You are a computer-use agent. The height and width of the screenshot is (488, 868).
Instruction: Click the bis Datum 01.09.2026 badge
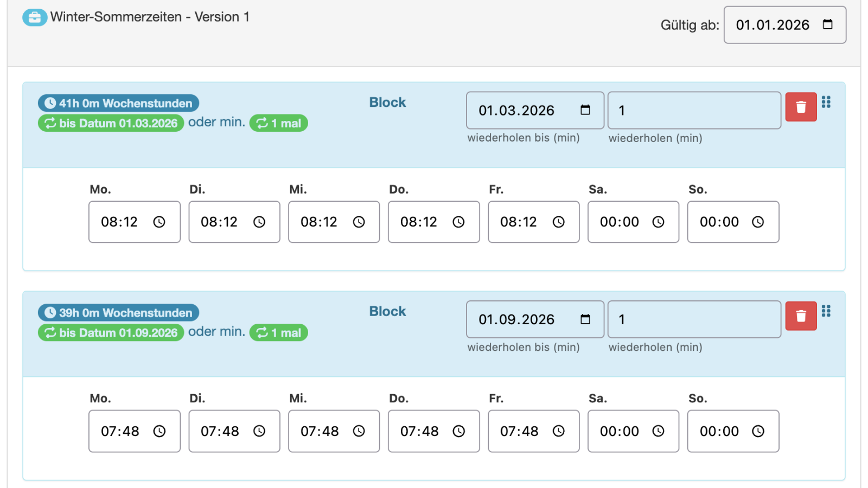111,332
